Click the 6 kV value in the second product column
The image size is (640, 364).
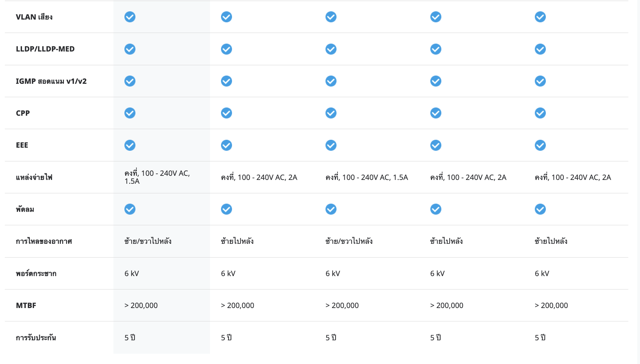pyautogui.click(x=228, y=274)
